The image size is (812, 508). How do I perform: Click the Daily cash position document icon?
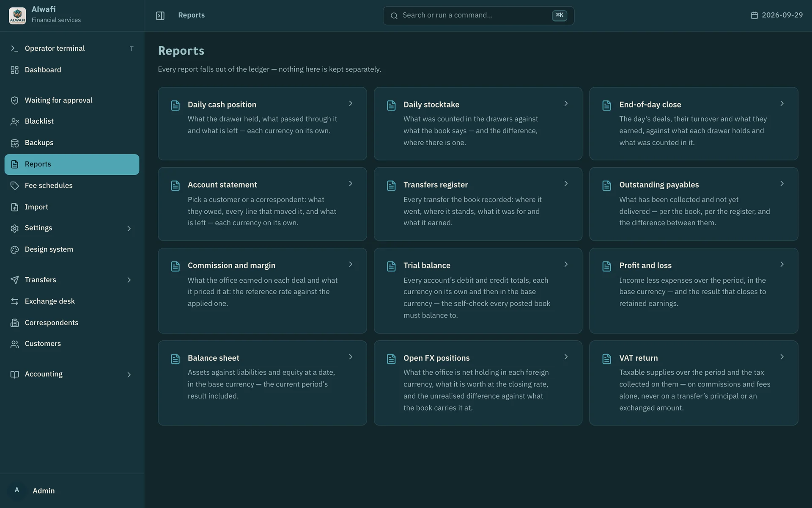coord(175,105)
